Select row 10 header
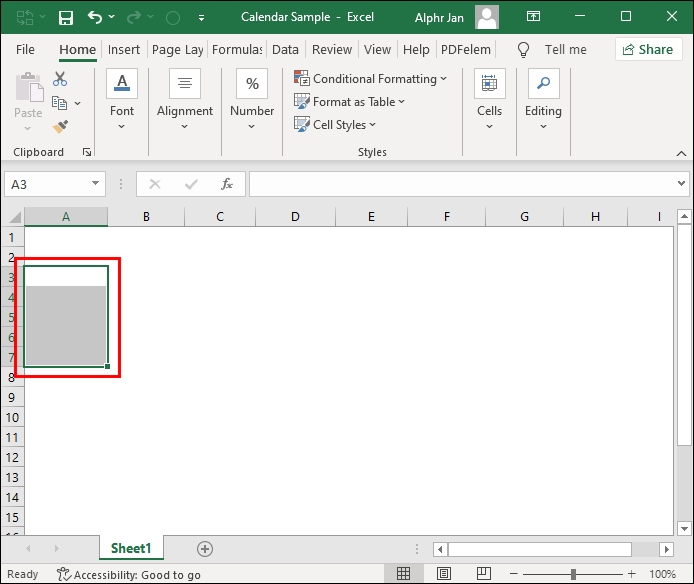This screenshot has height=584, width=694. point(12,418)
